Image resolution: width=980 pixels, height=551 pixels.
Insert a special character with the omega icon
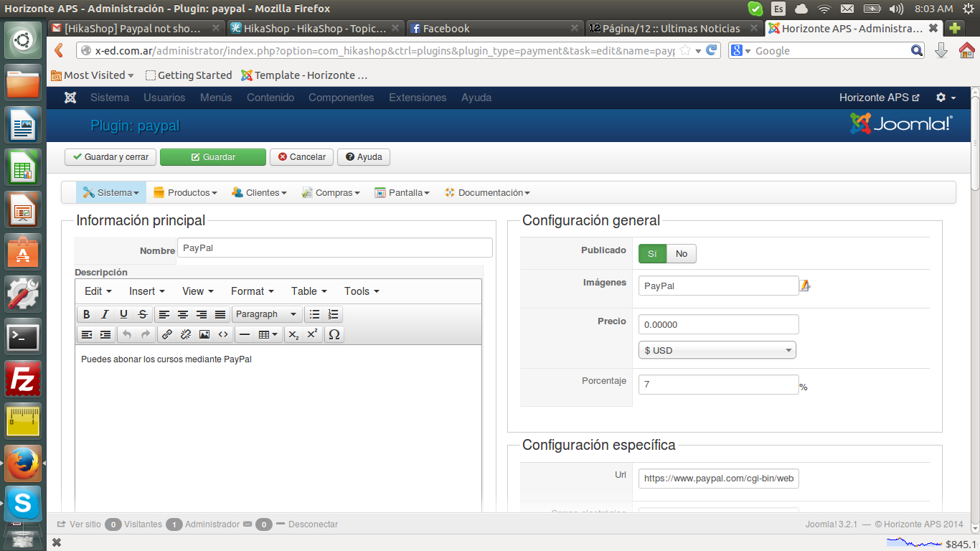(x=334, y=334)
